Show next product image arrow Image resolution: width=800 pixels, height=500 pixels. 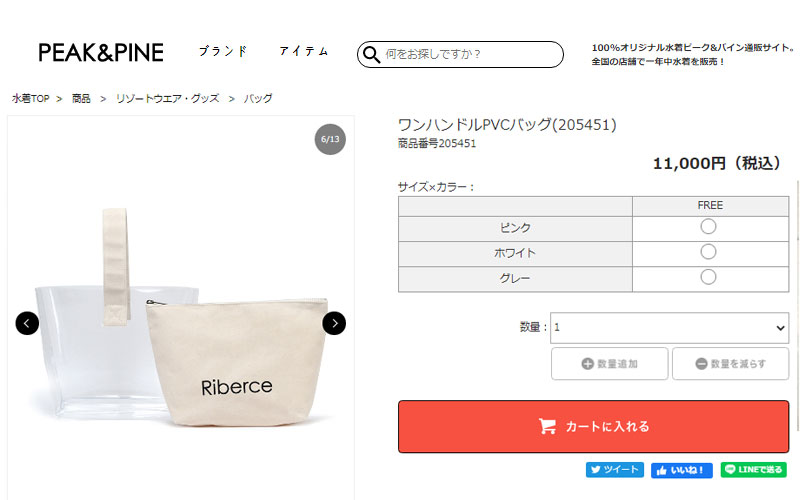pyautogui.click(x=334, y=323)
